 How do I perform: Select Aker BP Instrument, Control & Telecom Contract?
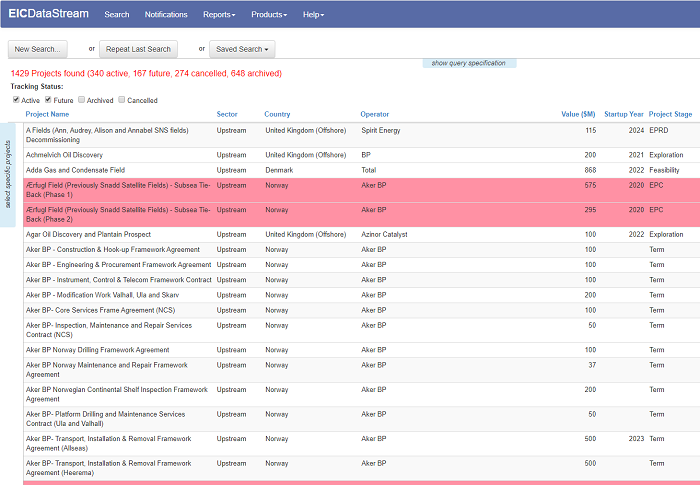(x=362, y=280)
